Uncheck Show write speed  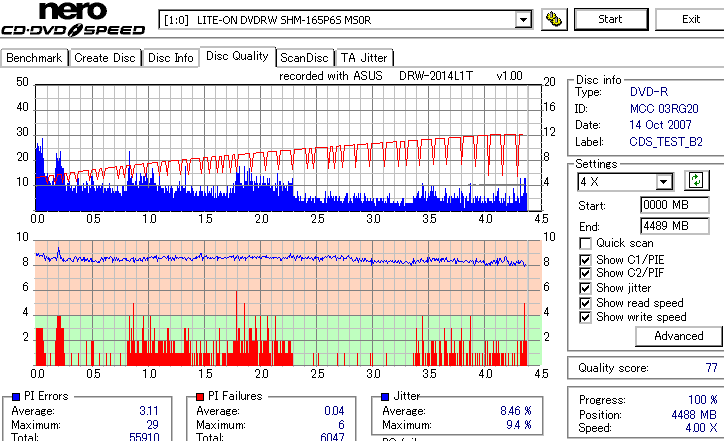click(x=585, y=317)
